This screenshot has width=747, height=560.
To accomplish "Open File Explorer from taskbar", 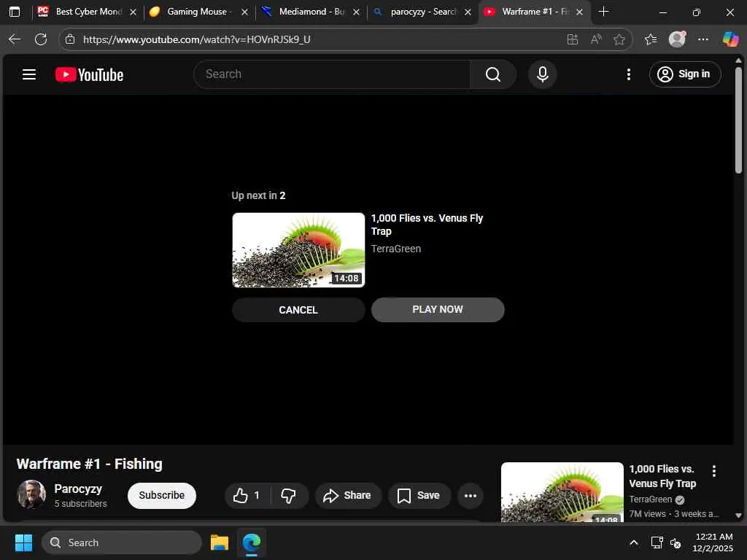I will tap(220, 542).
